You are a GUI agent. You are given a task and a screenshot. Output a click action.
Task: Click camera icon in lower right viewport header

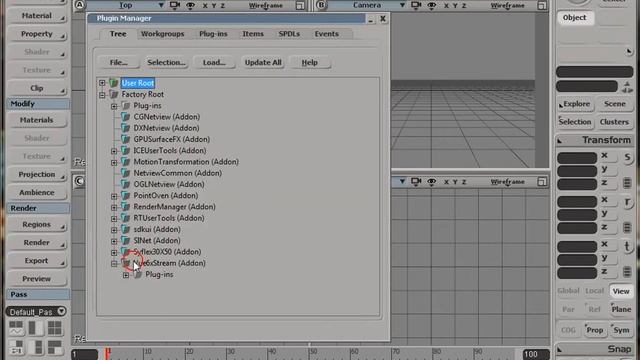point(416,182)
